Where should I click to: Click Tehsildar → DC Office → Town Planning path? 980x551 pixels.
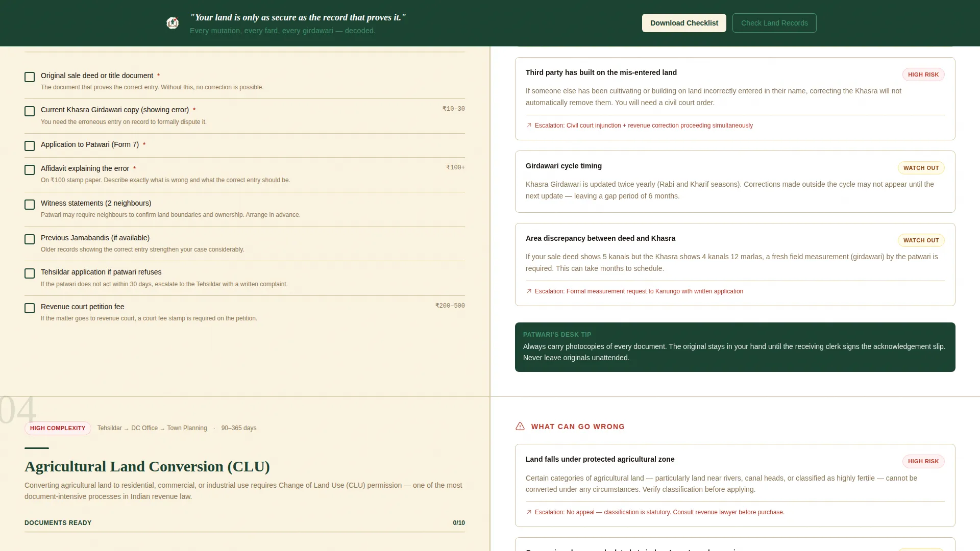coord(152,428)
